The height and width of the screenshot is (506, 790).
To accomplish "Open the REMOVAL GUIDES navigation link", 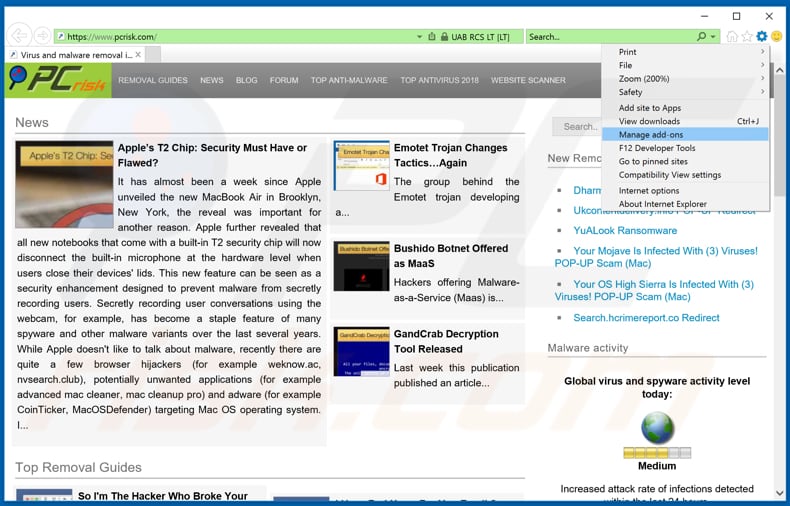I will (x=152, y=80).
